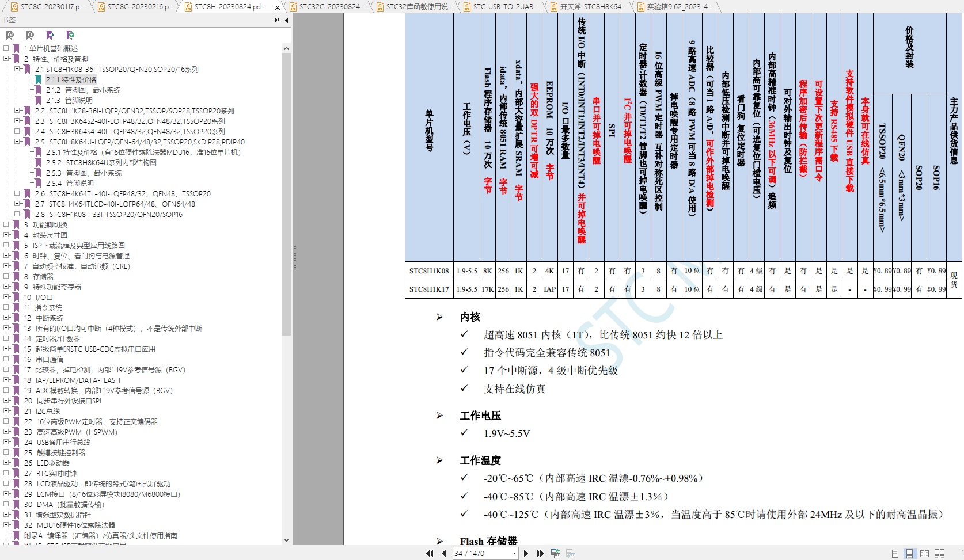Click the 1.9V~5.5V voltage text
The image size is (964, 560).
pyautogui.click(x=507, y=433)
